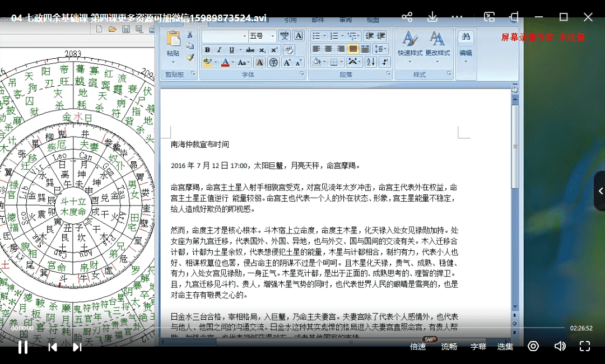
Task: Toggle the pin window on top icon
Action: [x=514, y=17]
